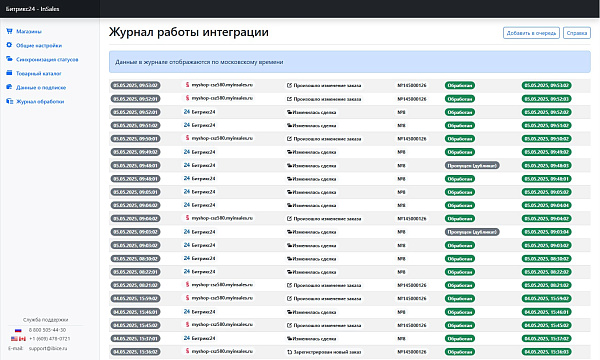Open the Журнал обработки menu item
Screen dimensions: 600x360
40,101
